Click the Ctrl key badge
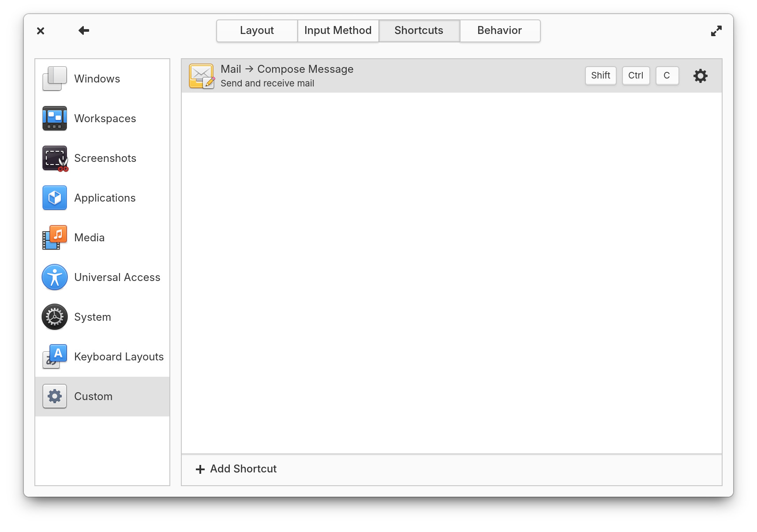The height and width of the screenshot is (532, 757). [636, 75]
